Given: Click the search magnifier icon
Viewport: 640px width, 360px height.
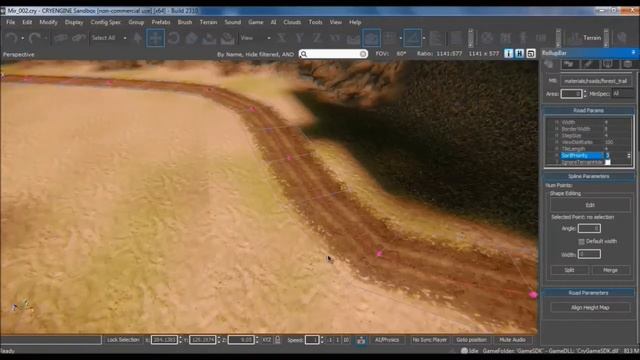Looking at the screenshot, I should (x=304, y=54).
